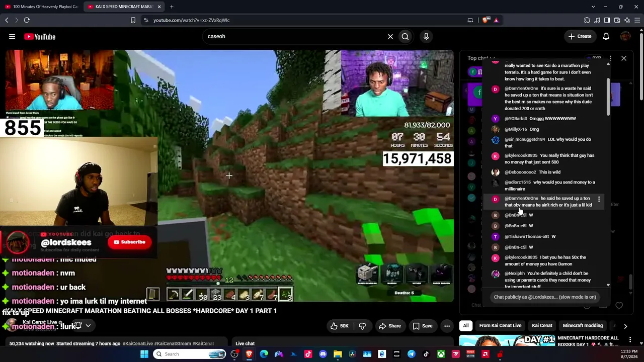
Task: Clear the search box text
Action: tap(390, 36)
